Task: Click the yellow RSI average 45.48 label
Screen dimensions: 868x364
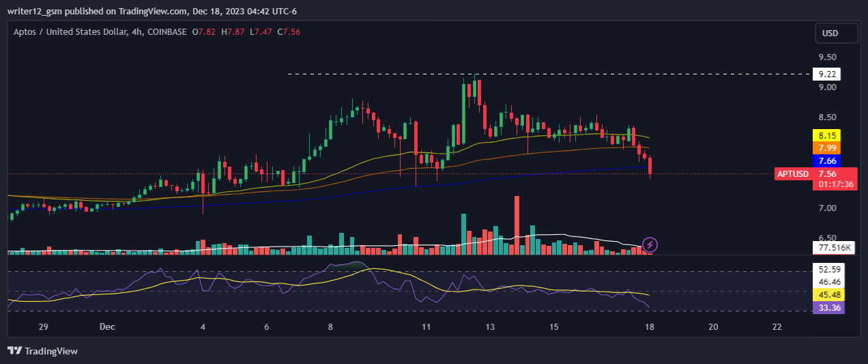Action: [x=828, y=295]
